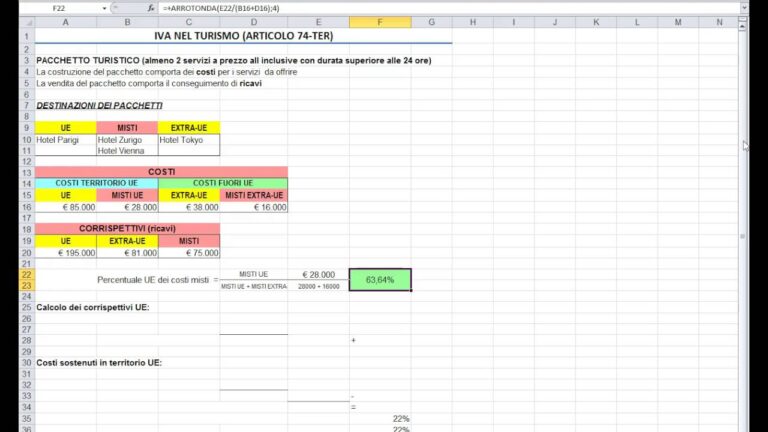The width and height of the screenshot is (768, 432).
Task: Click the 'CORRISPETTIVI (ricavi)' header
Action: [x=127, y=229]
